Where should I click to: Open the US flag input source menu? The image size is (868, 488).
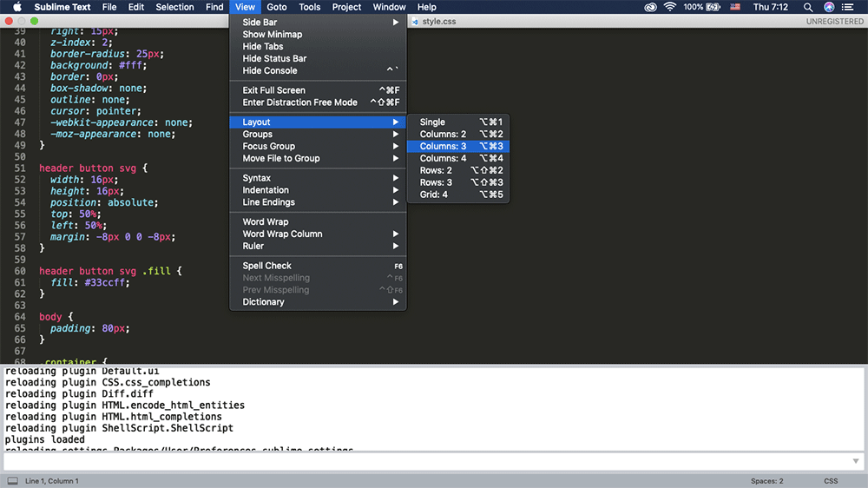735,7
